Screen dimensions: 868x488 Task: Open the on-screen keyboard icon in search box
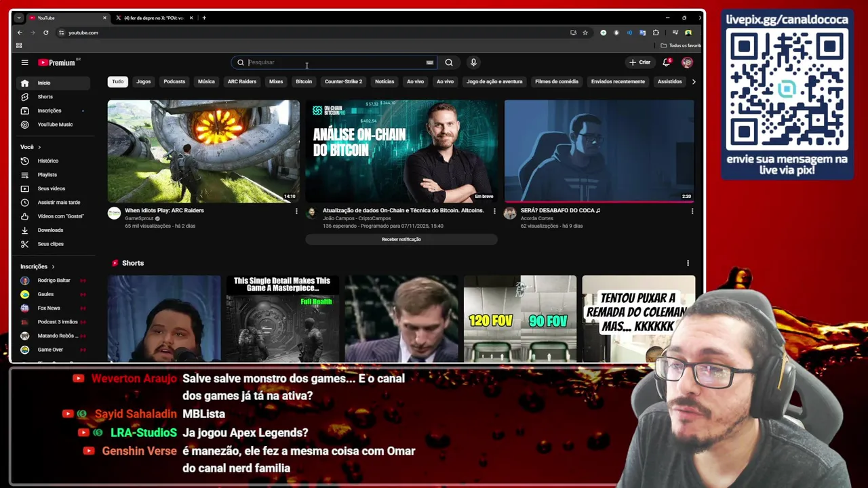pos(429,62)
